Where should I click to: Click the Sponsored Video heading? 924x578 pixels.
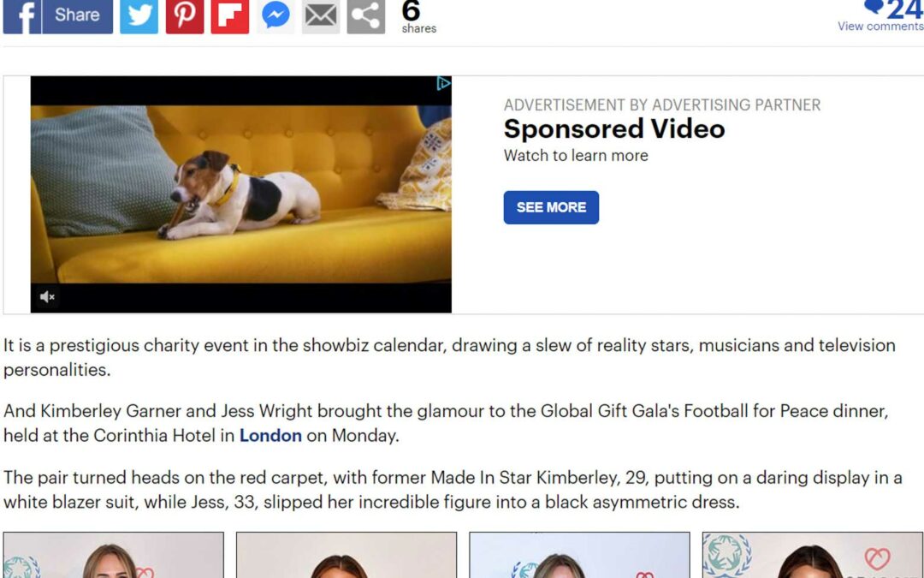click(614, 128)
